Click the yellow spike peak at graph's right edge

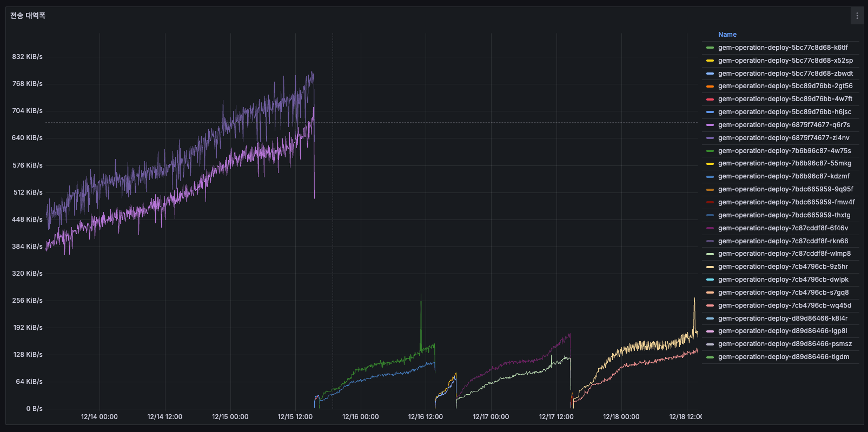coord(694,298)
